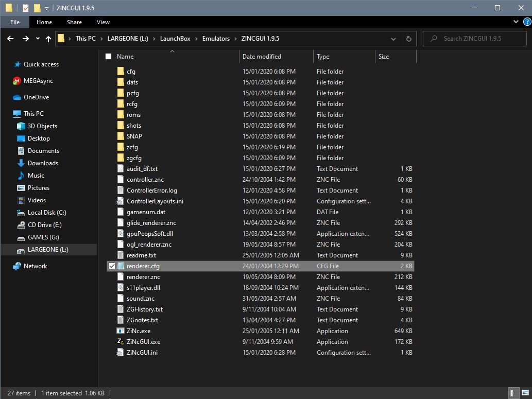Go up one folder level

pos(48,39)
